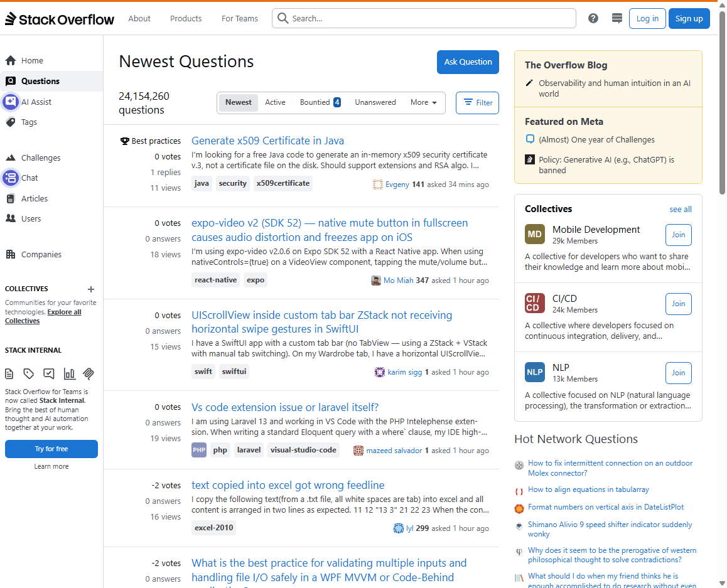Click the Stack Internal bar chart icon

tap(69, 373)
